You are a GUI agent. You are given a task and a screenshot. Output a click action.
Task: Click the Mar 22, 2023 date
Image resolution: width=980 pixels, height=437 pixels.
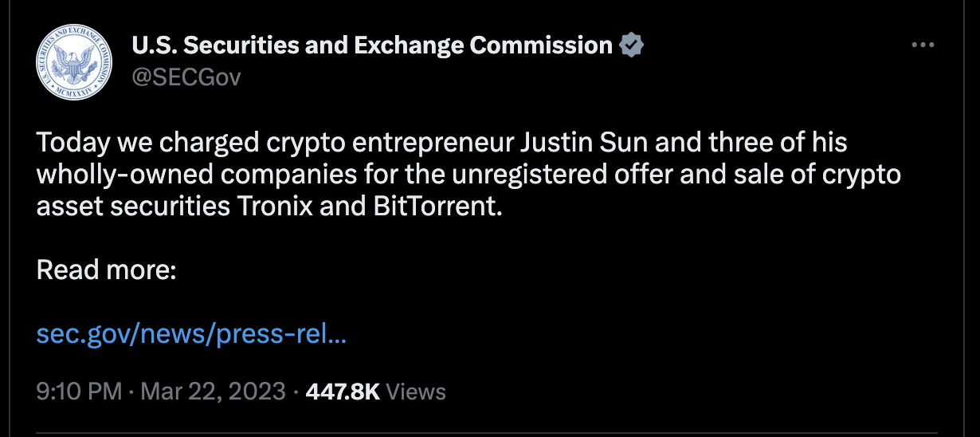pyautogui.click(x=213, y=392)
